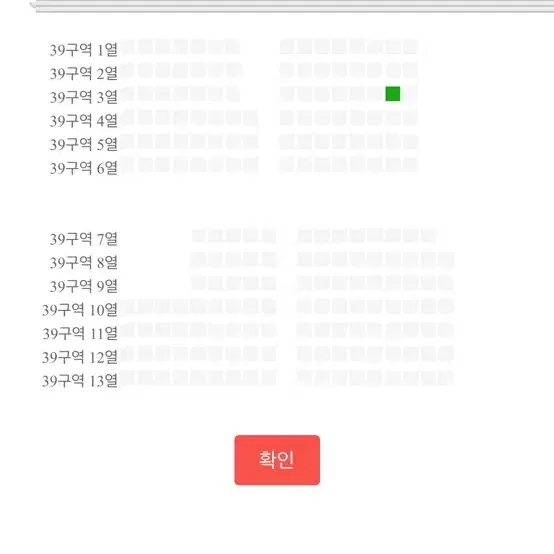
Task: Pick the leftmost seat in 39구역 4열
Action: point(127,117)
